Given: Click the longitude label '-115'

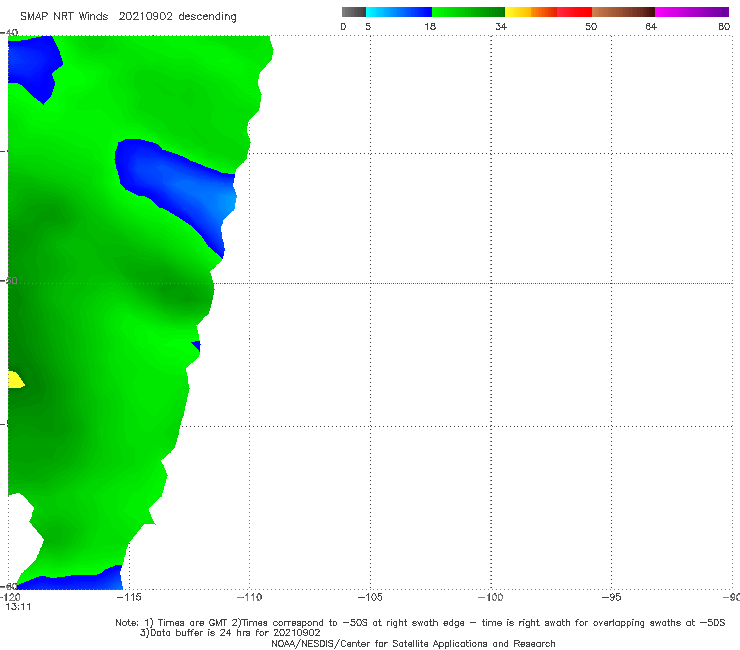Looking at the screenshot, I should pyautogui.click(x=129, y=597).
